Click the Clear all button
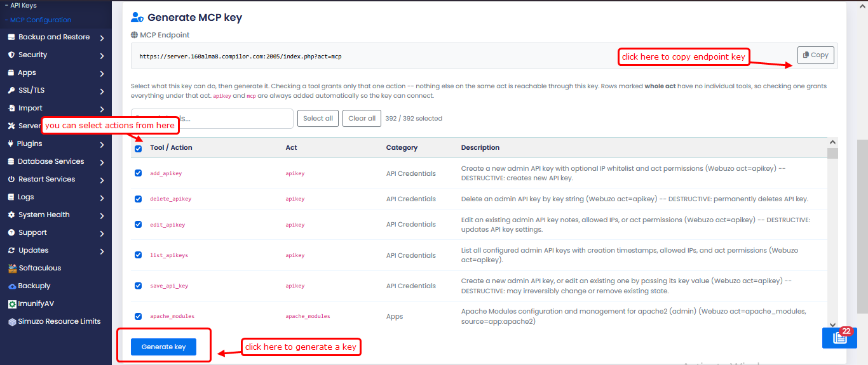 coord(362,118)
